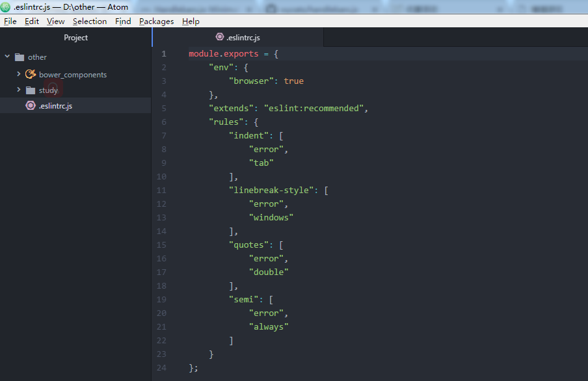The width and height of the screenshot is (588, 381).
Task: Click line number 24 in the gutter
Action: tap(161, 368)
